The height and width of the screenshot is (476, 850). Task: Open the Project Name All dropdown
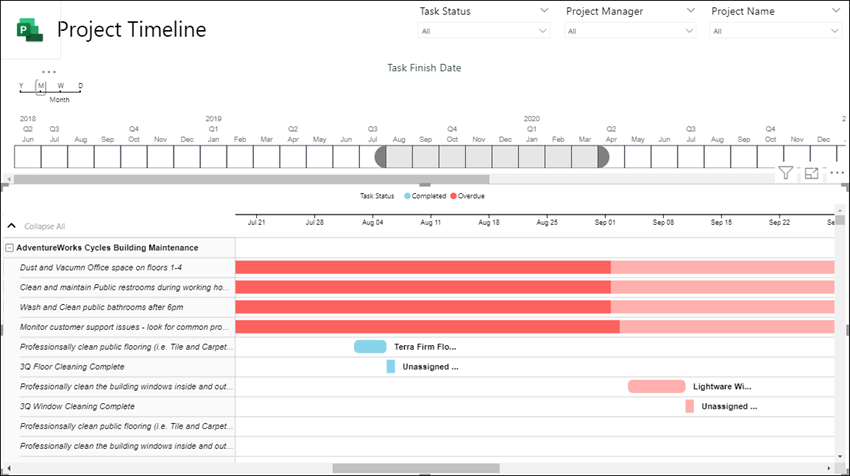click(x=776, y=31)
